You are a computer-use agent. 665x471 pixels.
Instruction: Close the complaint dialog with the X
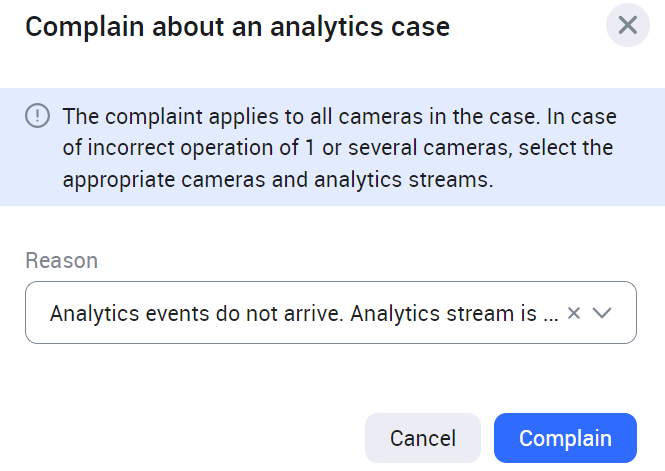pos(627,25)
